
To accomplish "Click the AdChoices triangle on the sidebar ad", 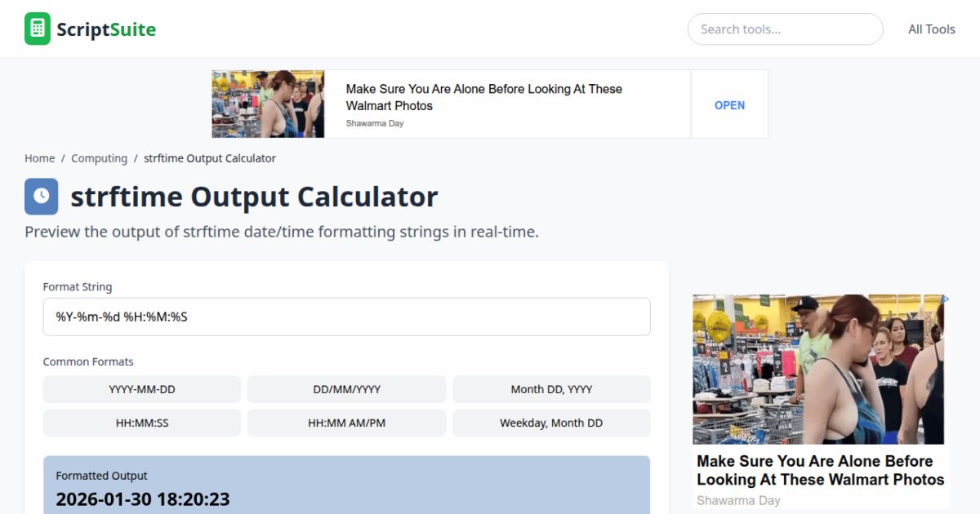I will (946, 299).
